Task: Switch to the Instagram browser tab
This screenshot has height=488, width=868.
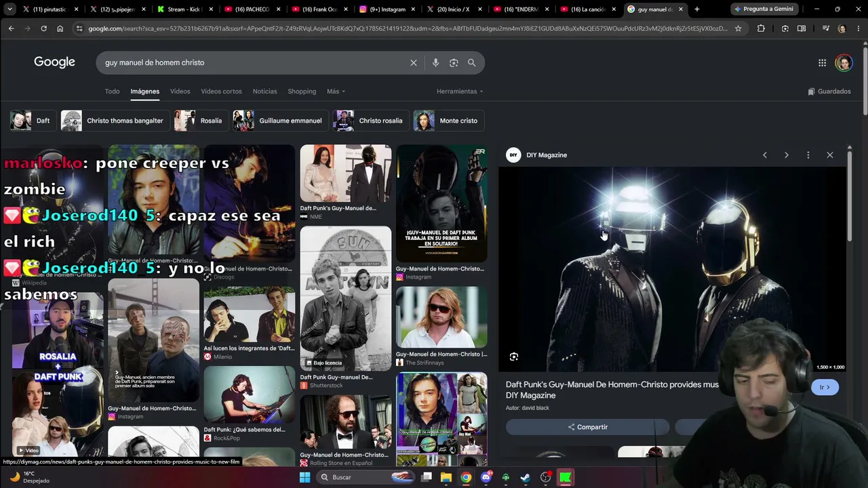Action: [x=387, y=9]
